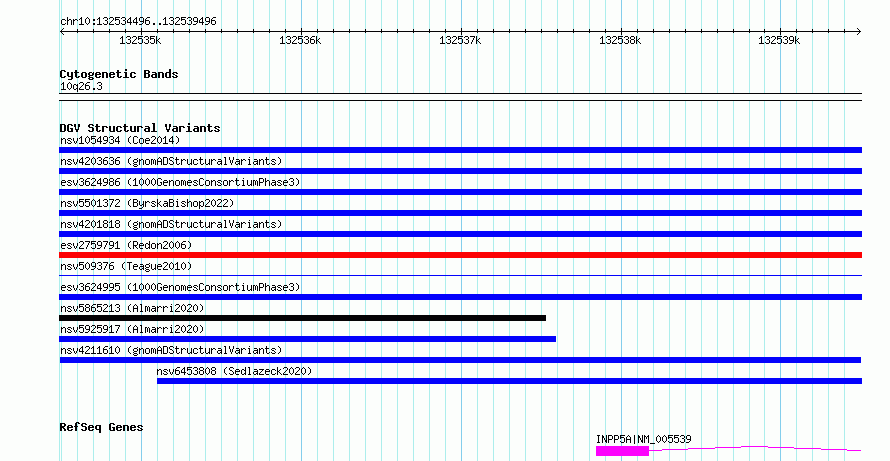The width and height of the screenshot is (890, 461).
Task: Click the blue bar for esv3624995
Action: (x=460, y=297)
